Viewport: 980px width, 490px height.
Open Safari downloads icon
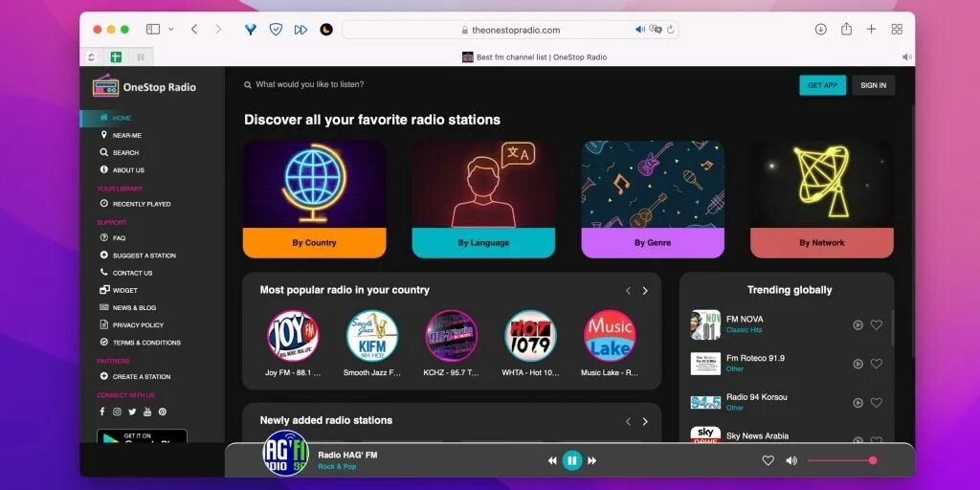point(820,30)
